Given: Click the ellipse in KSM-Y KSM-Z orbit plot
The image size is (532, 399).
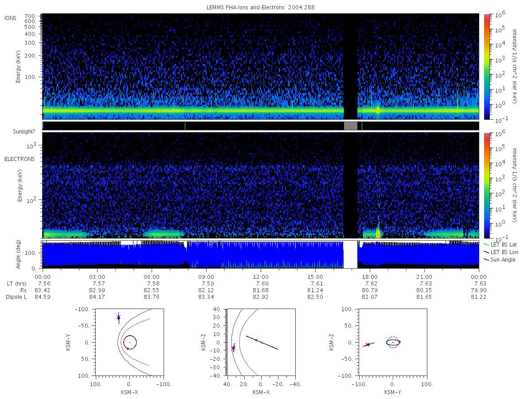Looking at the screenshot, I should point(393,342).
